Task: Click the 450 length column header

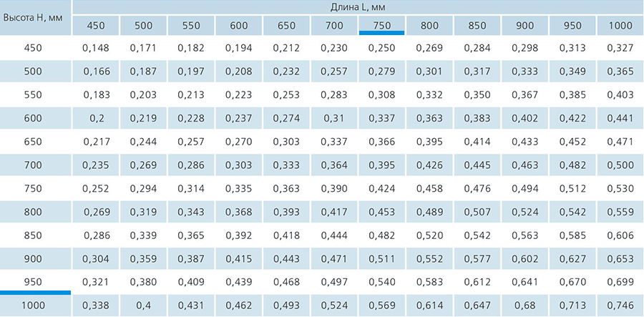Action: (96, 26)
